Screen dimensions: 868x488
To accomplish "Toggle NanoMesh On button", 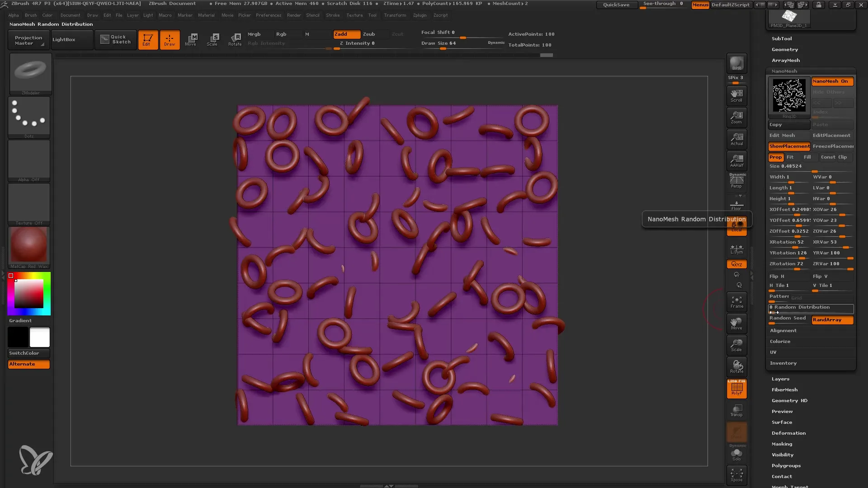I will tap(832, 81).
